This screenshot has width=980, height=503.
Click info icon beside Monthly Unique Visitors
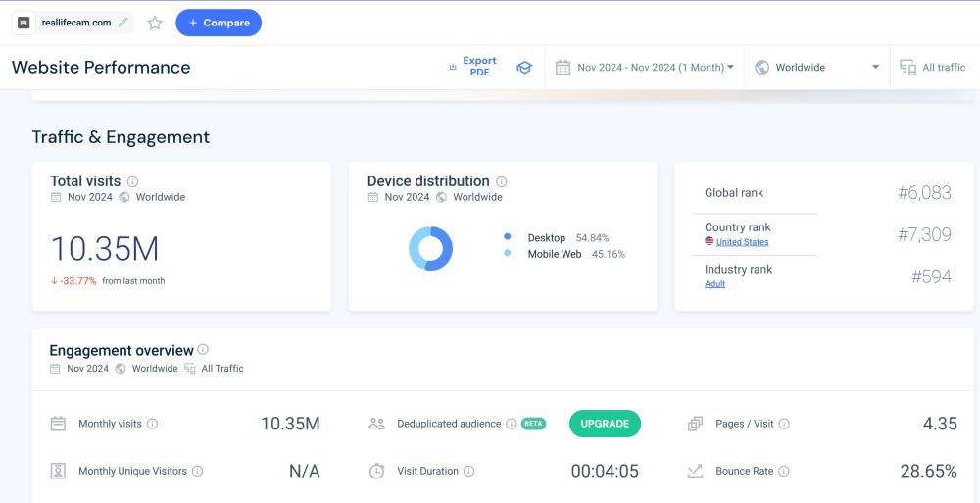tap(197, 471)
